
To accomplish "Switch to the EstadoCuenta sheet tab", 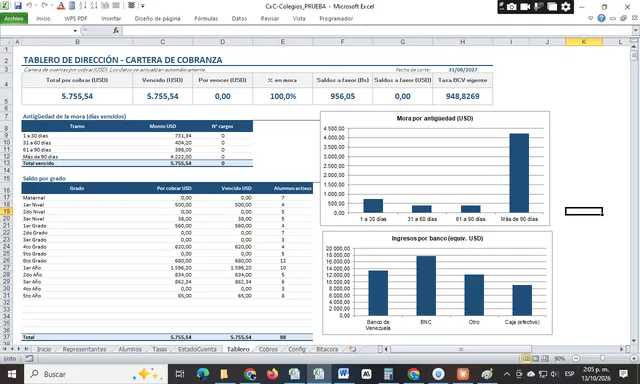I will tap(197, 349).
